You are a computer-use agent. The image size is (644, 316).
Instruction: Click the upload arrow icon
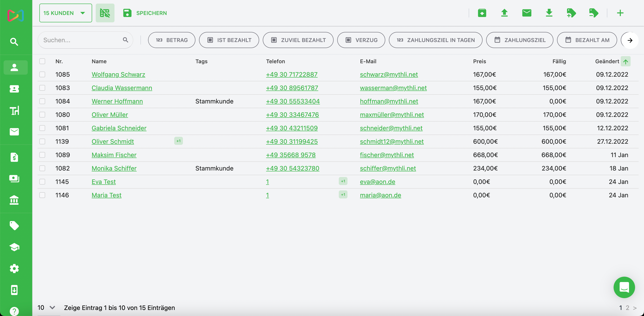504,13
